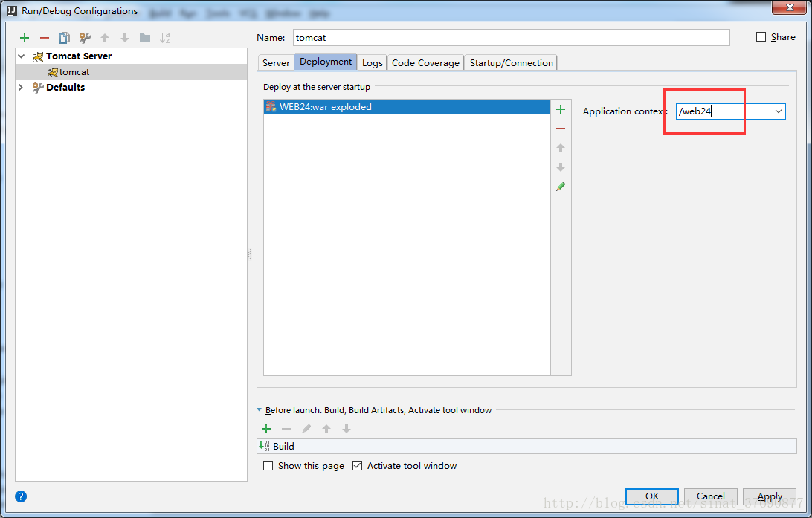Move deployment artifact up
Viewport: 812px width, 518px height.
(x=561, y=148)
